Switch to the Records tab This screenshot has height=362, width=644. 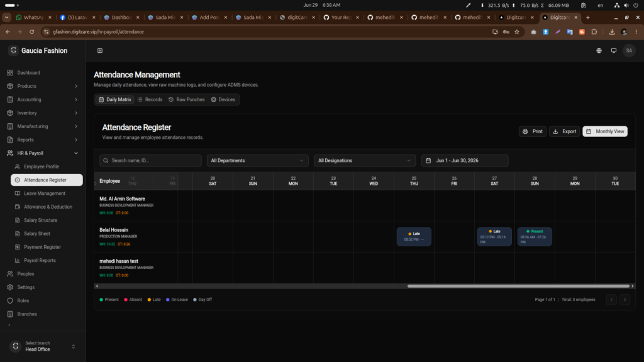(x=150, y=99)
